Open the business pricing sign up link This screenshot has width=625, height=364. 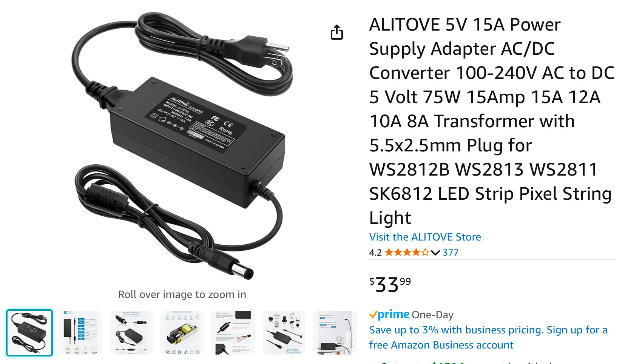pos(488,337)
